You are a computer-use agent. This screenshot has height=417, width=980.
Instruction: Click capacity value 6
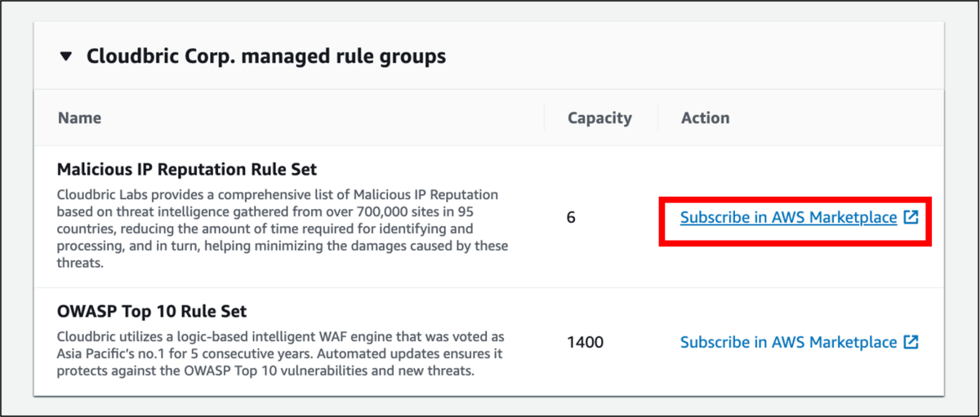click(571, 218)
